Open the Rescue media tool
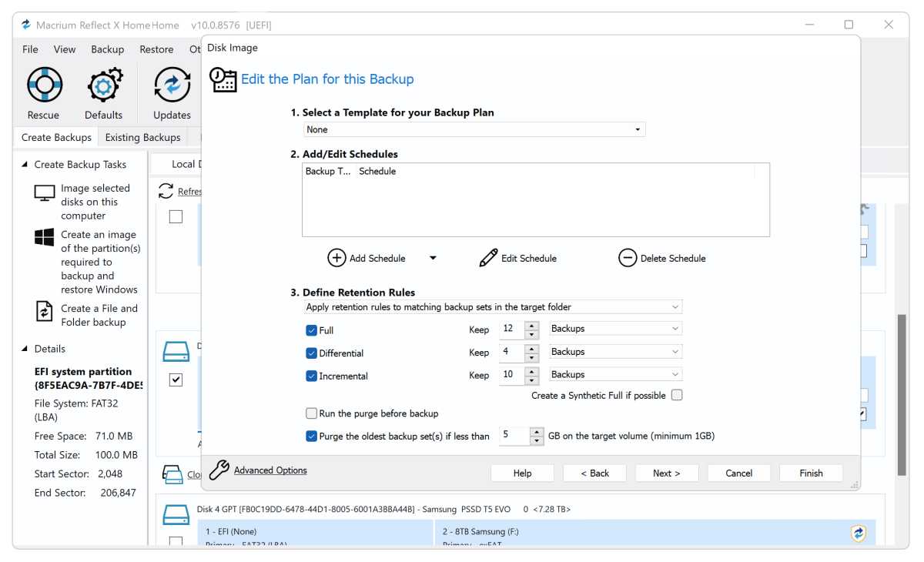924x562 pixels. 44,85
